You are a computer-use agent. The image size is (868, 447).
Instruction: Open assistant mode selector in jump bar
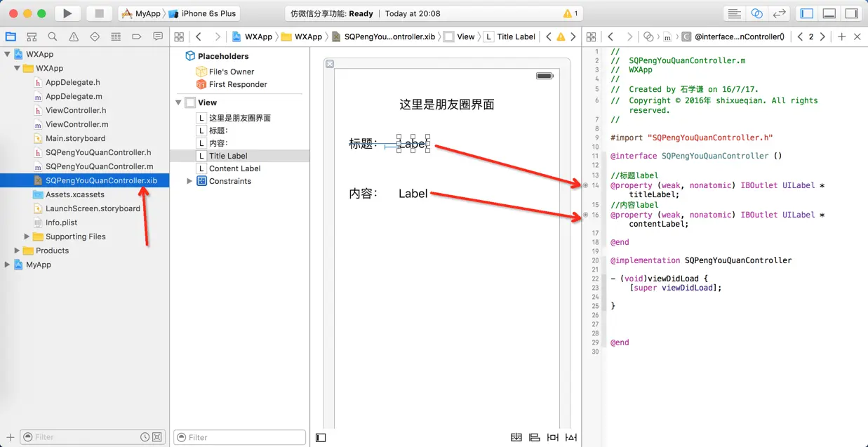pyautogui.click(x=648, y=37)
